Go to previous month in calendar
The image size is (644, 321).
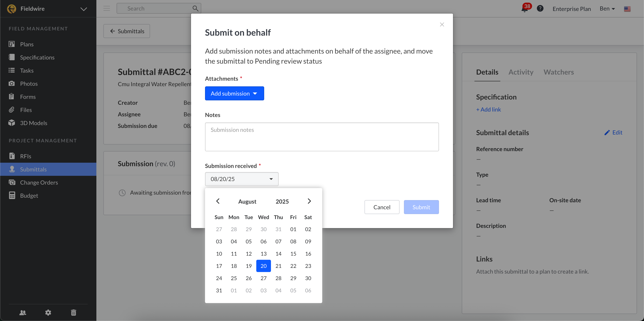(218, 201)
